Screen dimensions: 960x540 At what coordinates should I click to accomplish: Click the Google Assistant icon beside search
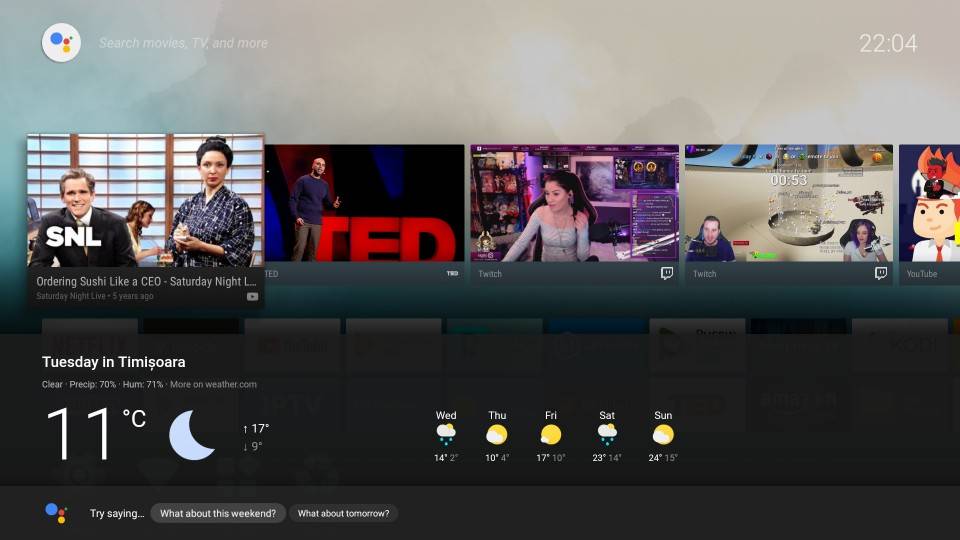[x=61, y=43]
